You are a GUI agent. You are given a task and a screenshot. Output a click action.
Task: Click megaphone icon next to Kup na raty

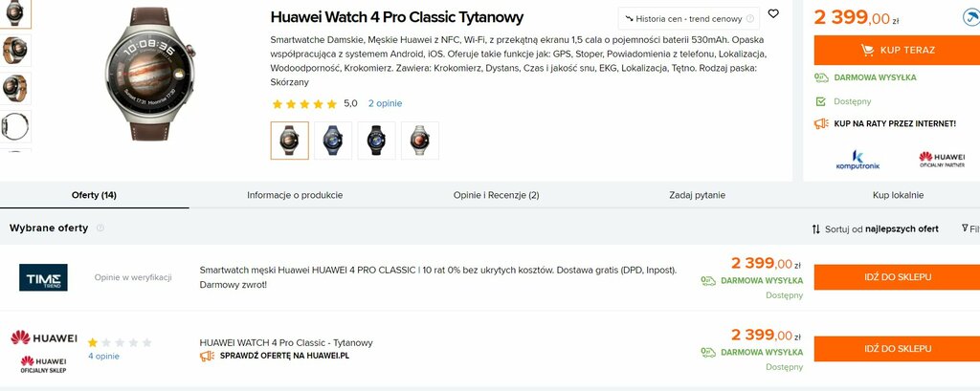tap(821, 123)
